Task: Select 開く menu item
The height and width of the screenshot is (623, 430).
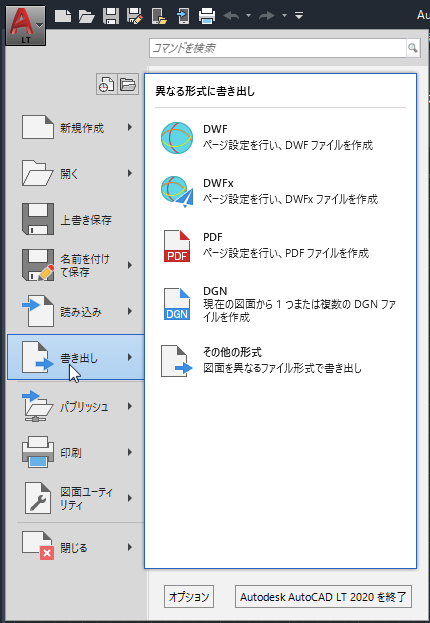Action: click(76, 173)
